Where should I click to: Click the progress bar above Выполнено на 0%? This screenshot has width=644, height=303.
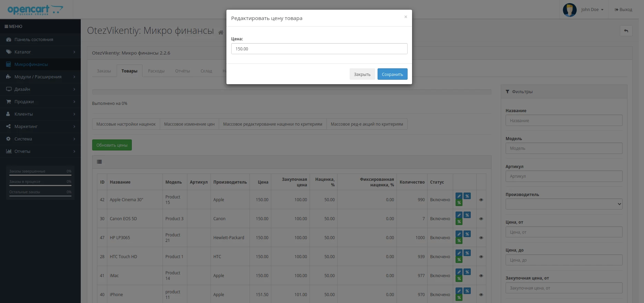(292, 92)
